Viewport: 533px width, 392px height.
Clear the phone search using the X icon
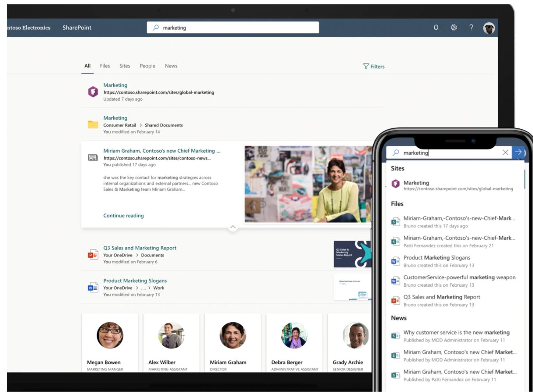click(506, 152)
